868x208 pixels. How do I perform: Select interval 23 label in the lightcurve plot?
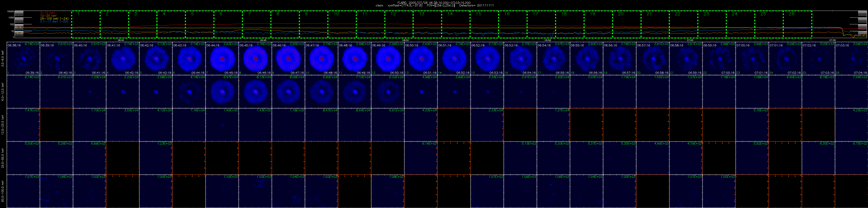click(x=706, y=14)
